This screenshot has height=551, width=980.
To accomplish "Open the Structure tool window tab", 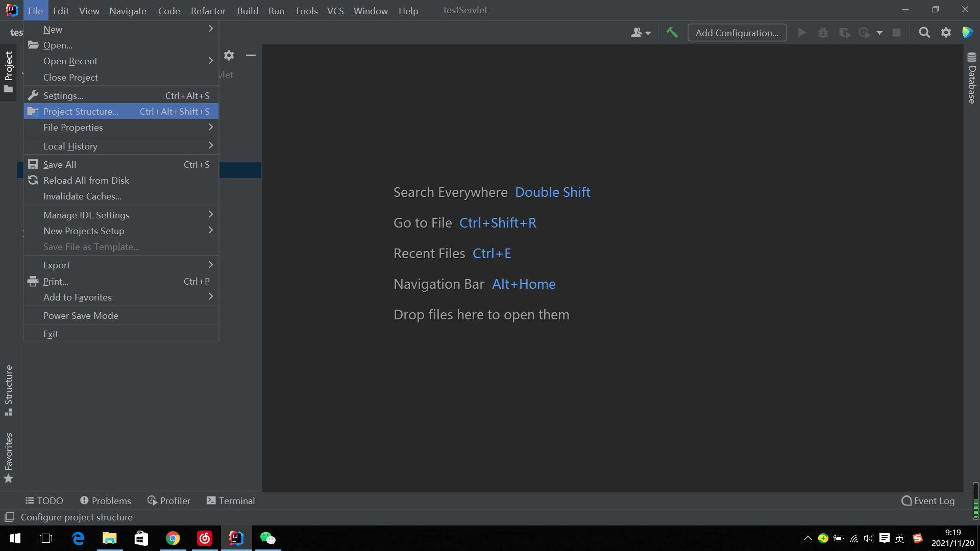I will [x=8, y=390].
